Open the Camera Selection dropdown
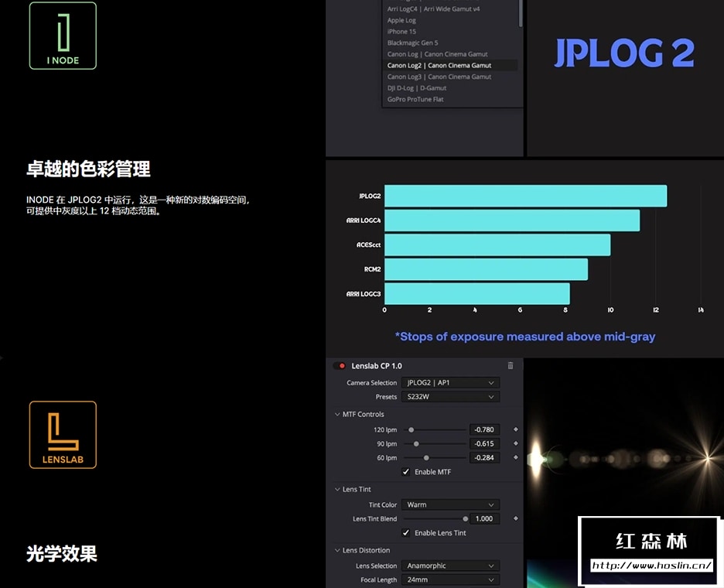724x588 pixels. (450, 382)
